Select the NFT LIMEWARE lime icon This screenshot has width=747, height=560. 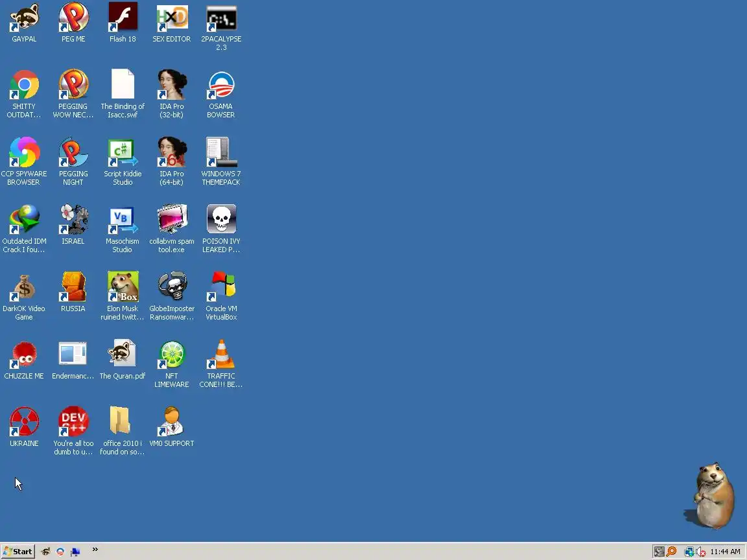(x=171, y=355)
